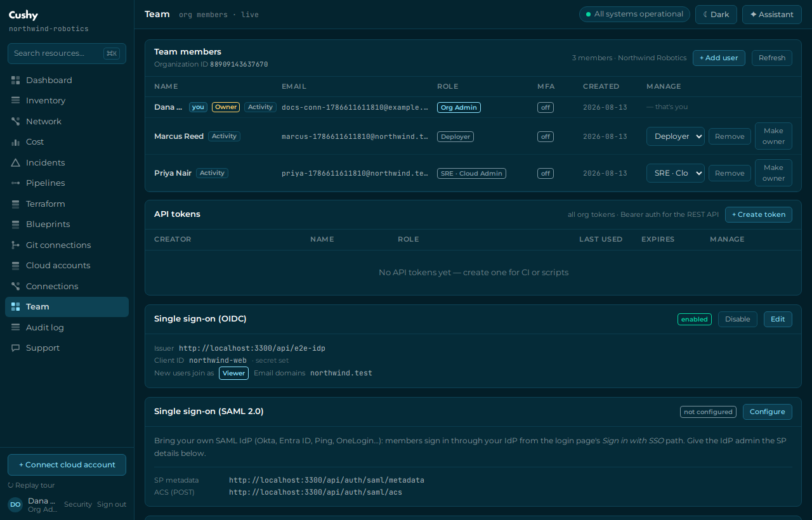The width and height of the screenshot is (812, 520).
Task: Toggle the Dark theme button
Action: tap(716, 14)
